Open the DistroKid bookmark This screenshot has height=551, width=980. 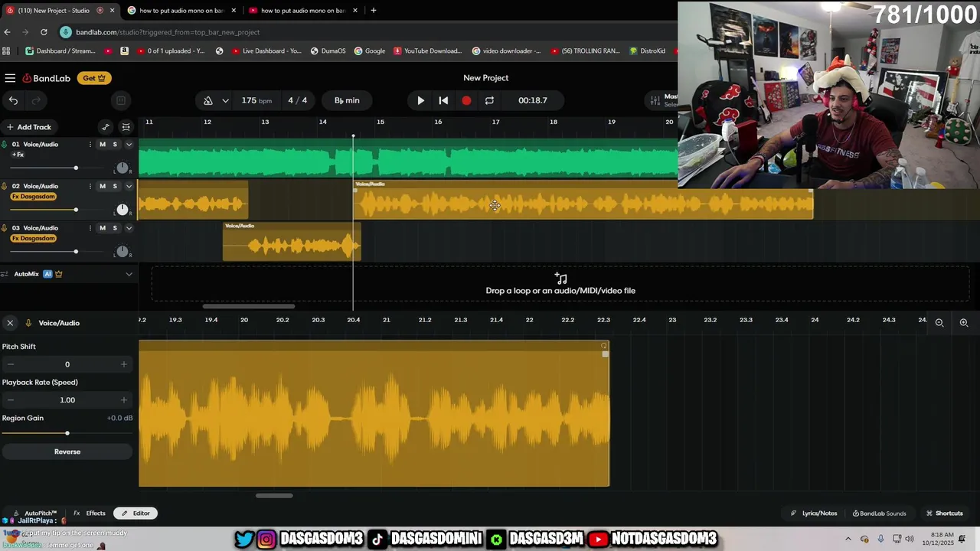pos(647,51)
